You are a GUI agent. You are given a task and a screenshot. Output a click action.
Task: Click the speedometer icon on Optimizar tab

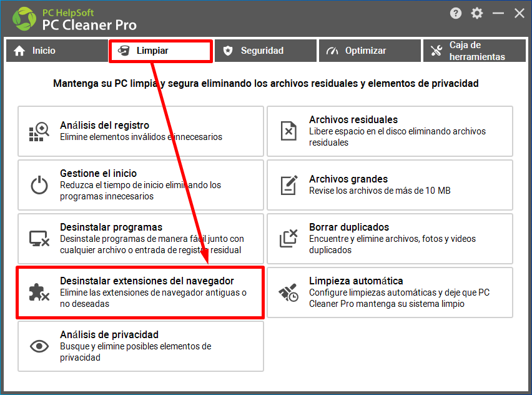point(332,51)
